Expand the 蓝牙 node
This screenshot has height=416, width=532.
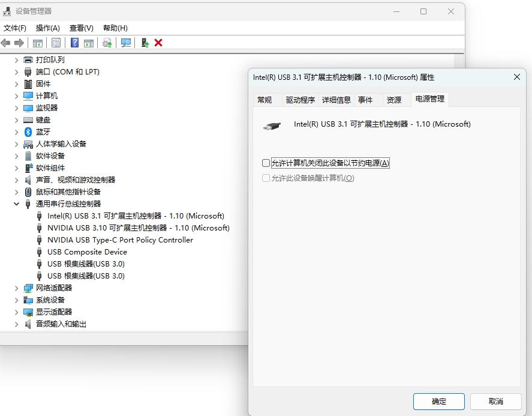click(x=16, y=132)
